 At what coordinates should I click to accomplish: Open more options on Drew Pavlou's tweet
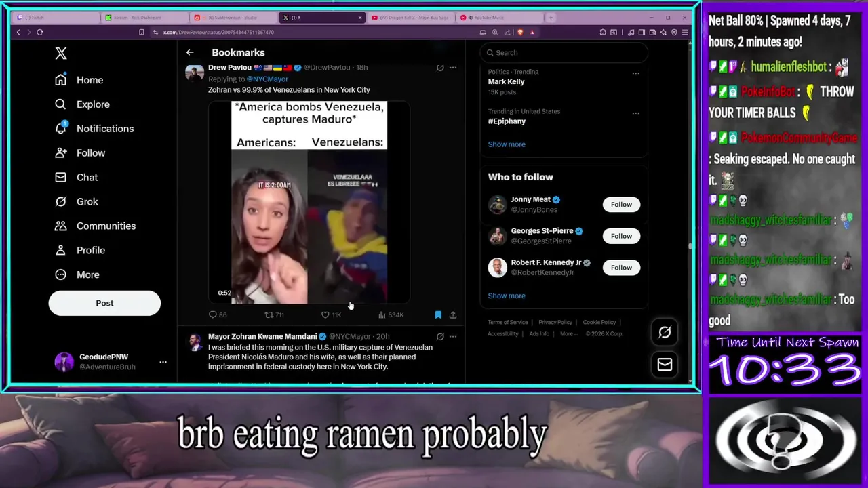pos(453,68)
